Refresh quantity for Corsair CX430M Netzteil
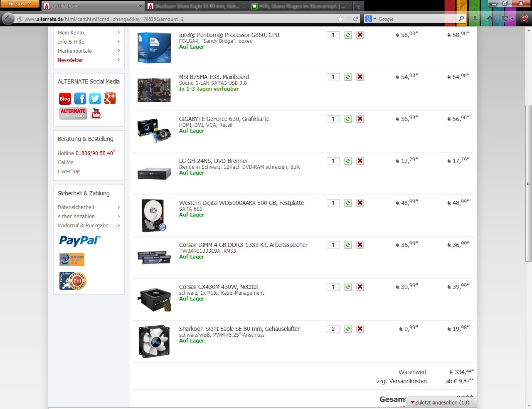Image resolution: width=532 pixels, height=409 pixels. pyautogui.click(x=348, y=287)
